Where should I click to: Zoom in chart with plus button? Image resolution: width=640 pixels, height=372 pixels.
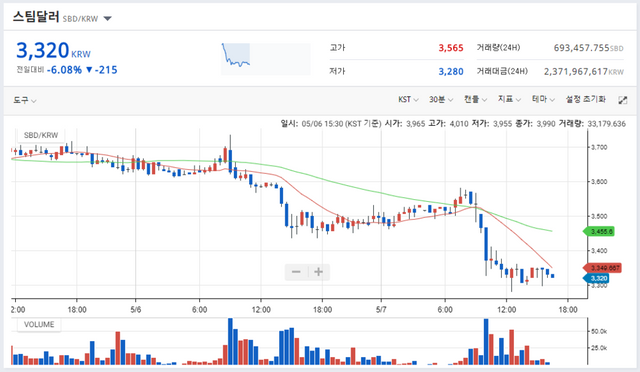pyautogui.click(x=319, y=272)
